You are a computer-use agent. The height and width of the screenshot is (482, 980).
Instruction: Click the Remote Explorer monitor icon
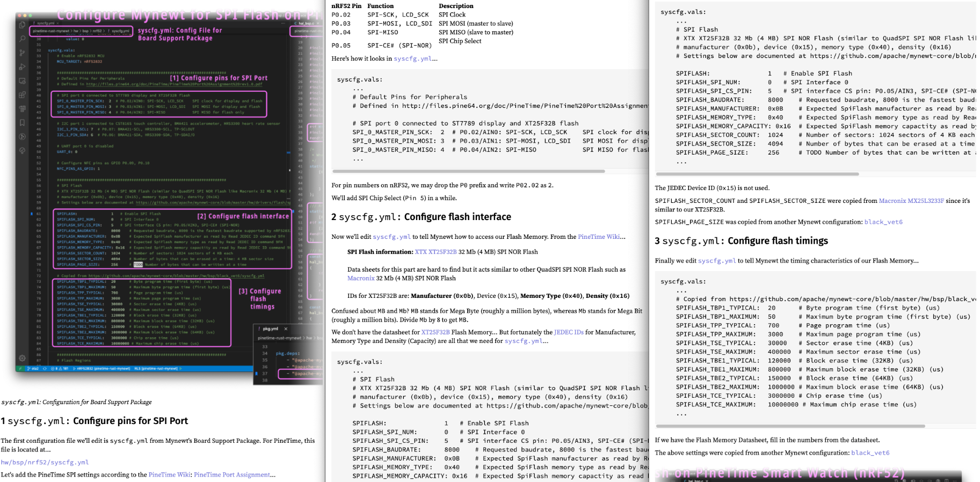coord(22,81)
